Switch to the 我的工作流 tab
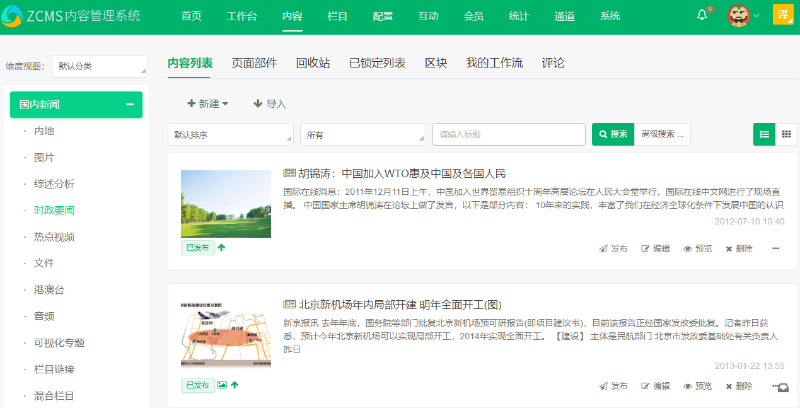Image resolution: width=800 pixels, height=408 pixels. point(494,63)
